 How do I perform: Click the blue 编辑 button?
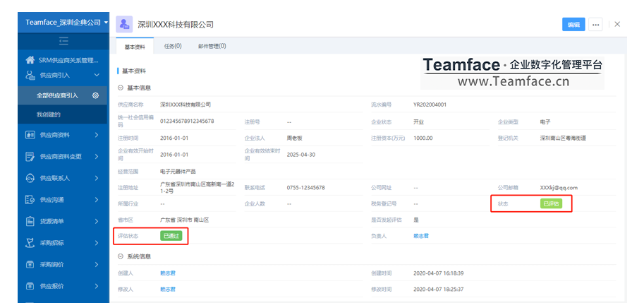(x=573, y=24)
